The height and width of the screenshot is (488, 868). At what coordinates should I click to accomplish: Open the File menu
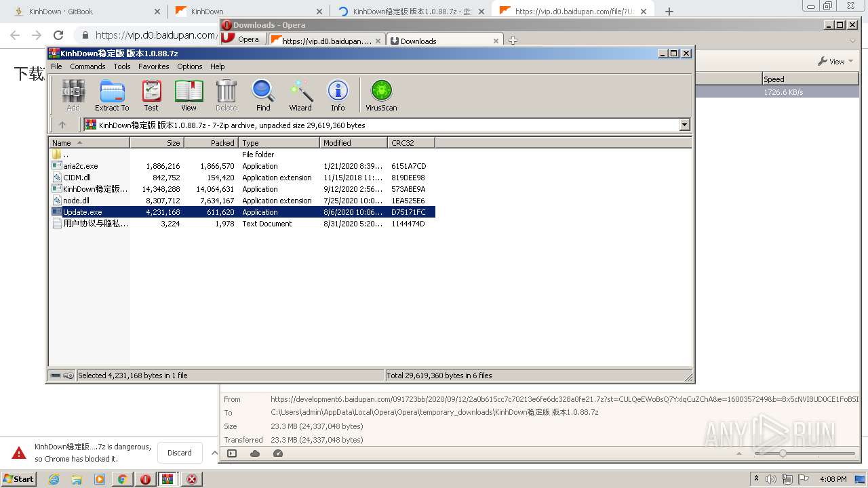[56, 66]
